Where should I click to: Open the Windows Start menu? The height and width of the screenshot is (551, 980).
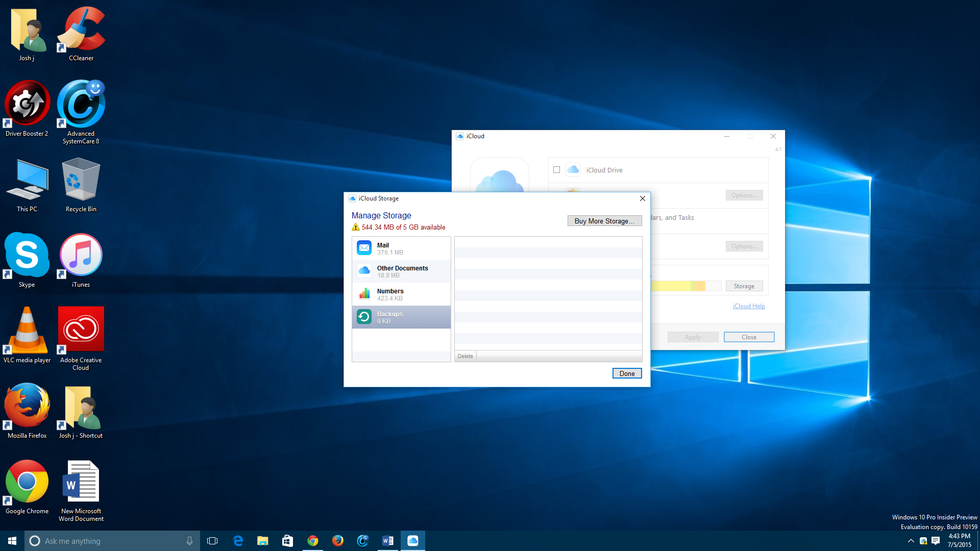pyautogui.click(x=12, y=541)
